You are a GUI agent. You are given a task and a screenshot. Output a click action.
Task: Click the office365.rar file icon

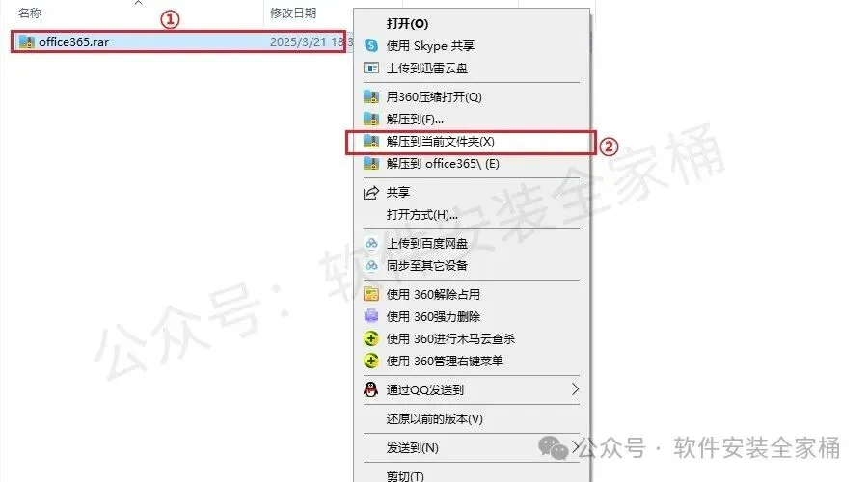pyautogui.click(x=27, y=42)
